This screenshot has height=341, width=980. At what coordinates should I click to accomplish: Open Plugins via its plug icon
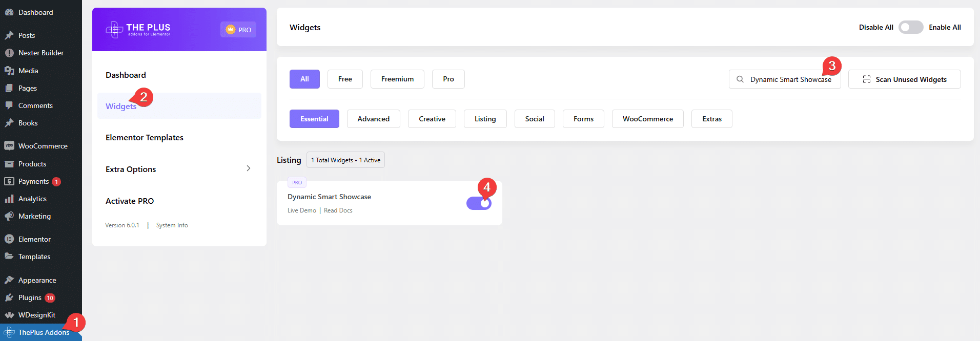9,297
